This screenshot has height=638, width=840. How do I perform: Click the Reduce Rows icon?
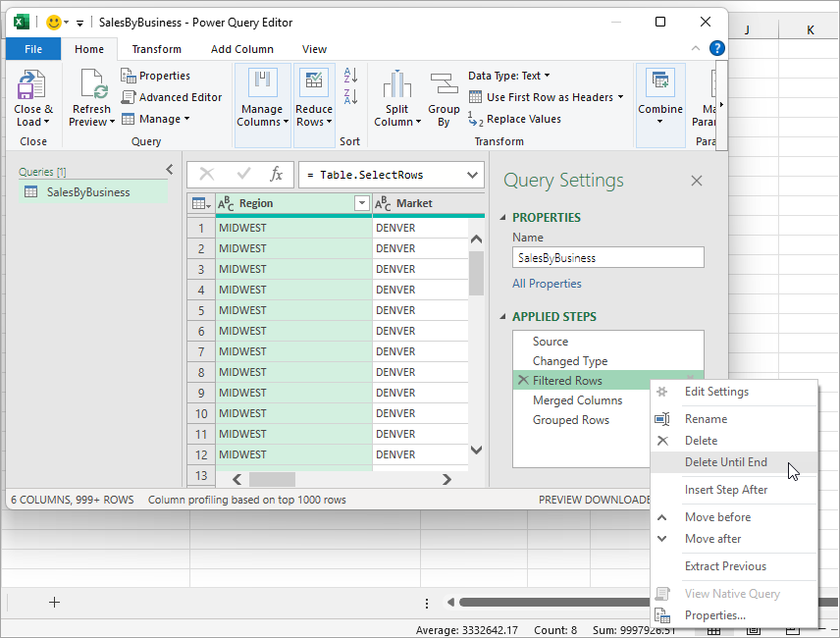pyautogui.click(x=313, y=82)
